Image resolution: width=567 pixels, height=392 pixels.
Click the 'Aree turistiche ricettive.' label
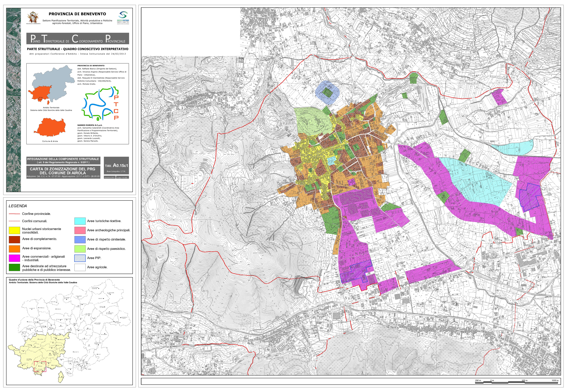click(x=104, y=221)
